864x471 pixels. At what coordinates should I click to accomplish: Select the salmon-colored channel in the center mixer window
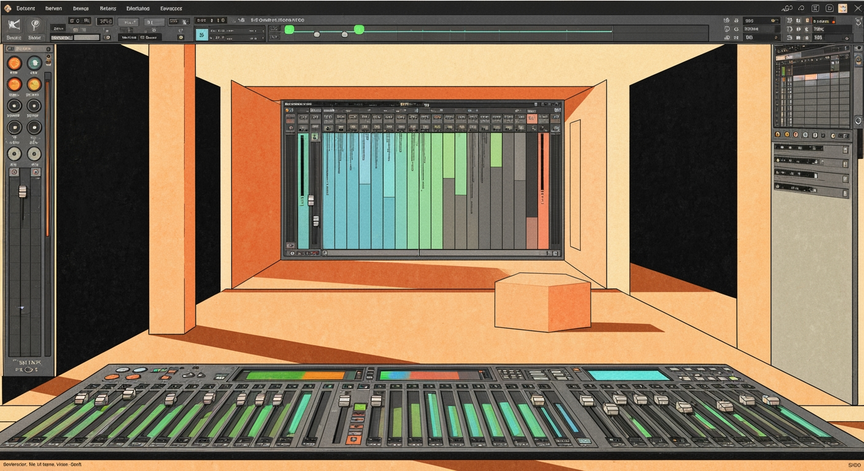[543, 191]
